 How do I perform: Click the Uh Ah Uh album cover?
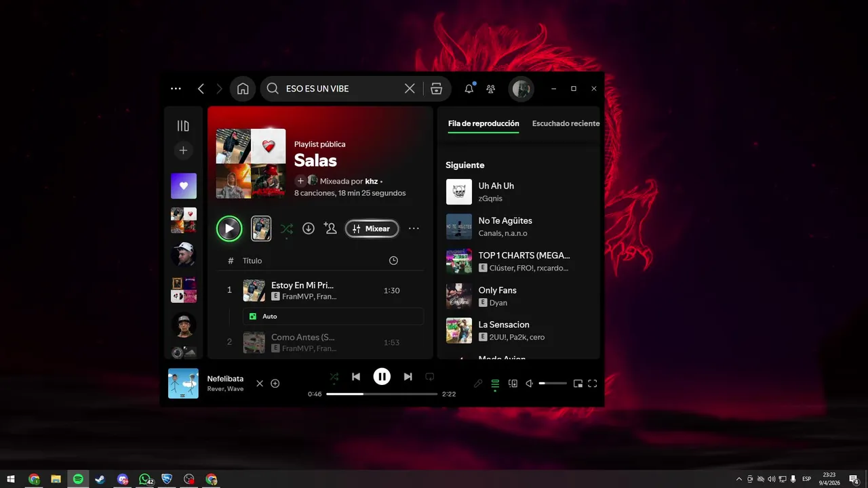tap(459, 192)
